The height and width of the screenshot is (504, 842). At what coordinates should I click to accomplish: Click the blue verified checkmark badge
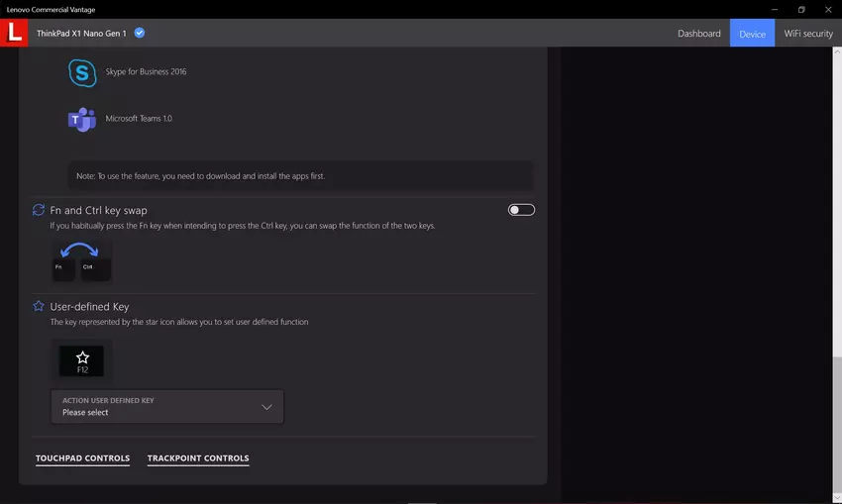140,33
